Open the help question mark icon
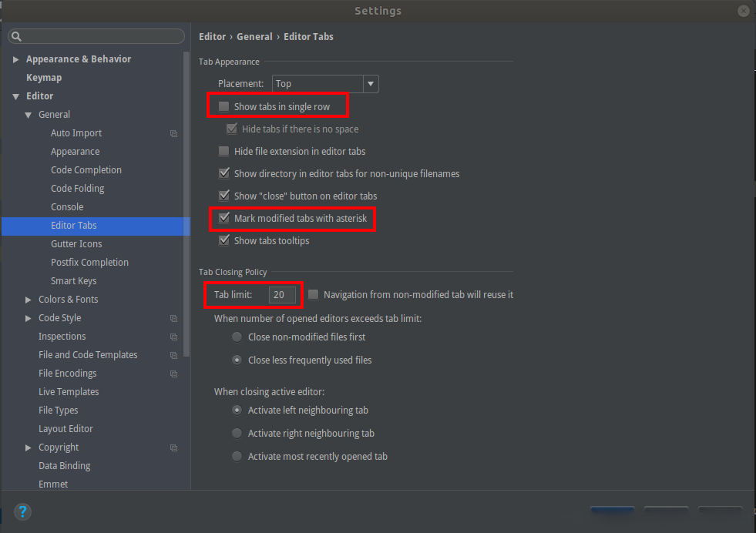Viewport: 756px width, 533px height. click(22, 511)
